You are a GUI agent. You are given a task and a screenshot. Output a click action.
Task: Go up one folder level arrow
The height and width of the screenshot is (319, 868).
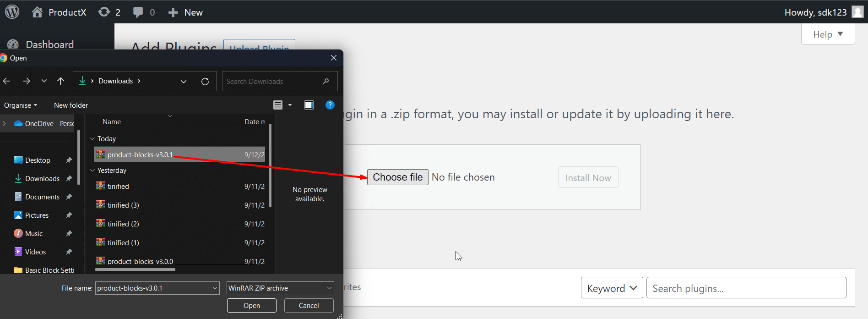(60, 81)
